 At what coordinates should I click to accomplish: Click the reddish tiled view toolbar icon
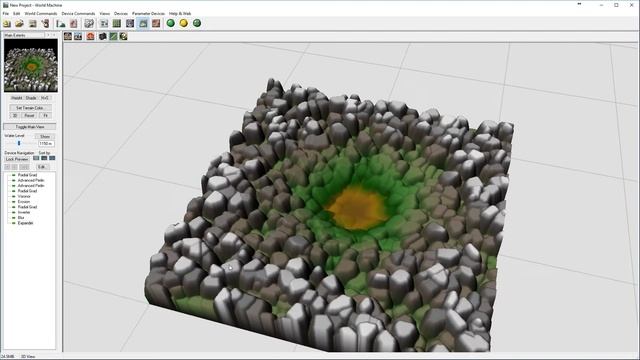point(156,24)
